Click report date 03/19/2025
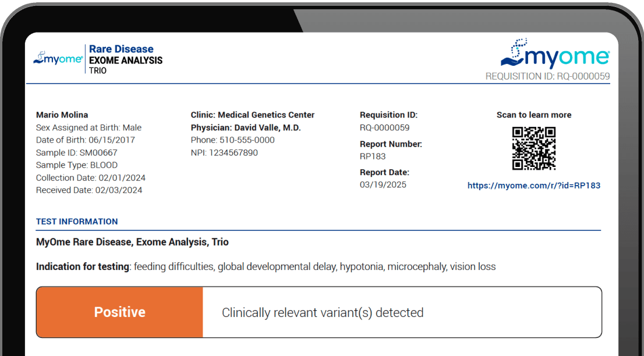 pyautogui.click(x=383, y=184)
